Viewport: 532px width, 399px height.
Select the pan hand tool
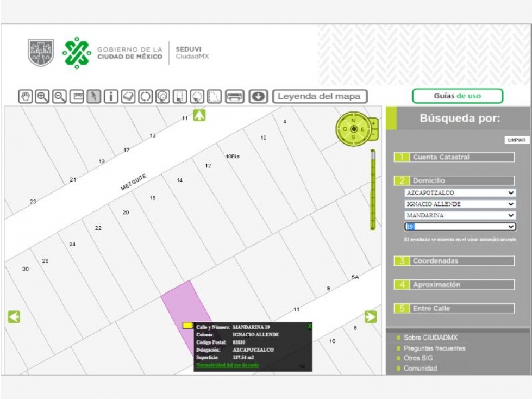pos(26,96)
